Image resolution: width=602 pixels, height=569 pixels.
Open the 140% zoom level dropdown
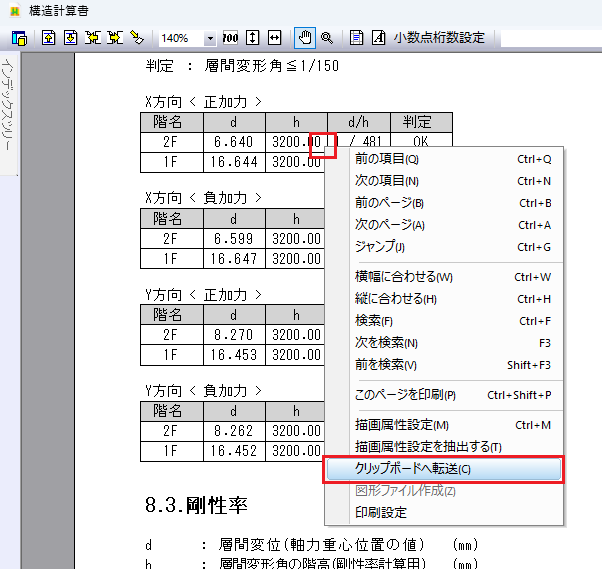pyautogui.click(x=210, y=38)
